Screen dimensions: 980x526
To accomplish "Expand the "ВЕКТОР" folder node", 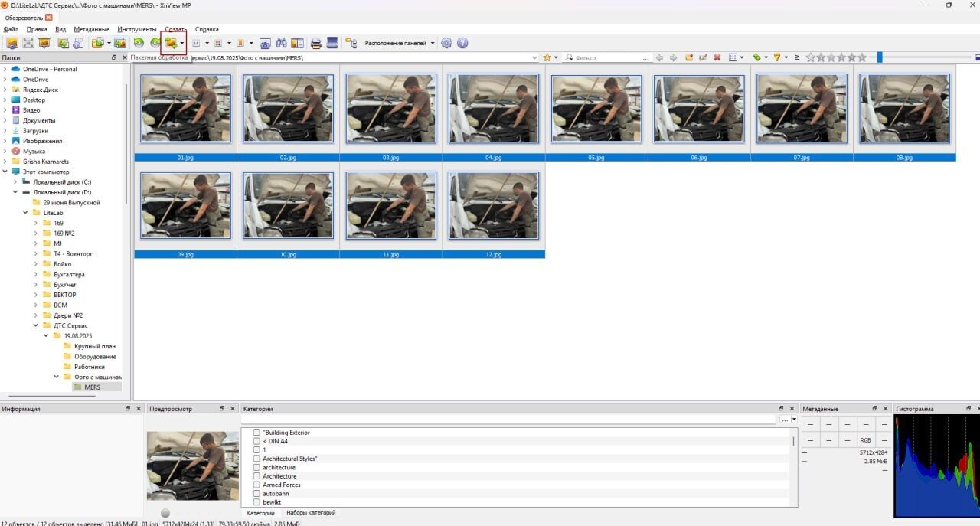I will (36, 295).
